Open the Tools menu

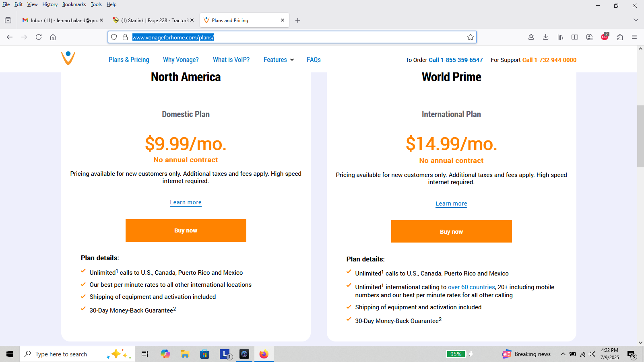[96, 4]
